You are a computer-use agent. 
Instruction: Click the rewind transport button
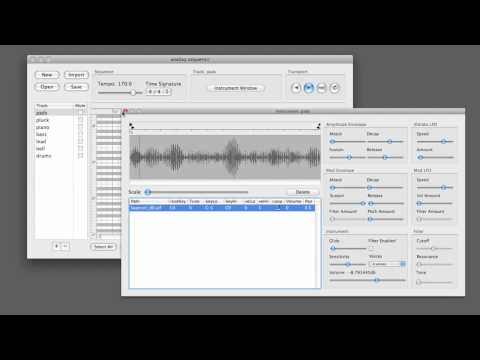pos(296,88)
